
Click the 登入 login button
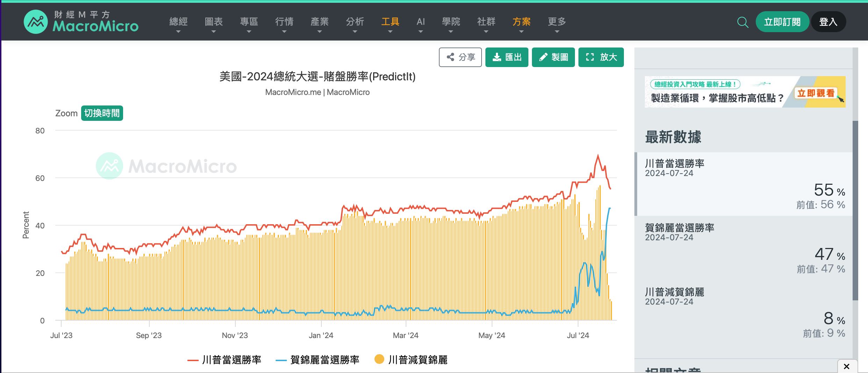[x=828, y=22]
